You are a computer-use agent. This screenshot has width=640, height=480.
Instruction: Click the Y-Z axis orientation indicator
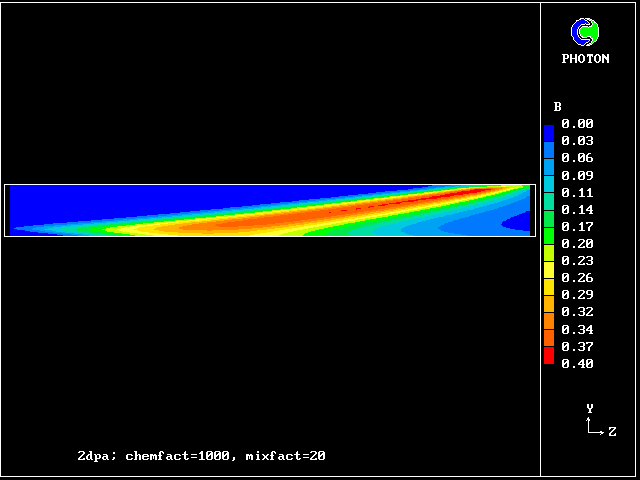[x=598, y=424]
